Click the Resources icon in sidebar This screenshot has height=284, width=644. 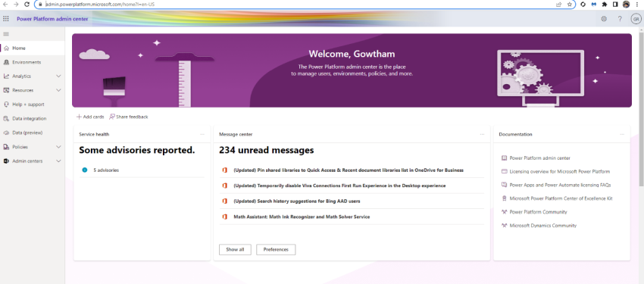click(6, 90)
